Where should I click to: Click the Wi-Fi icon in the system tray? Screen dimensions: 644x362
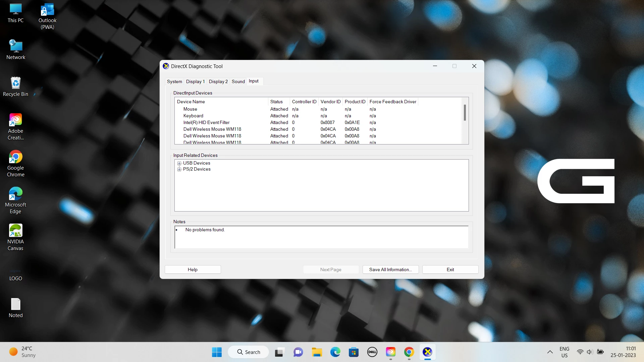point(580,352)
